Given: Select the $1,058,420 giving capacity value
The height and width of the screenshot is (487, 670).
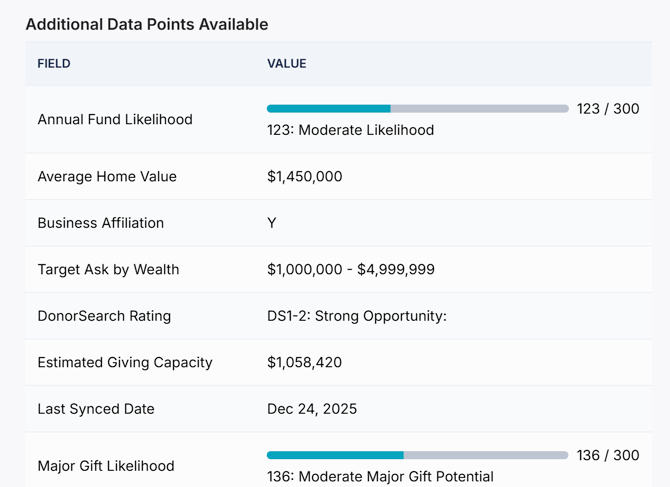Looking at the screenshot, I should coord(305,363).
